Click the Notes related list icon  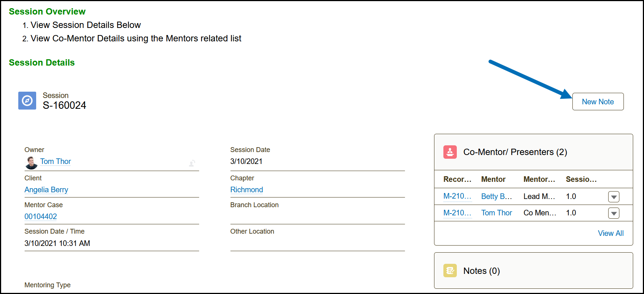450,271
